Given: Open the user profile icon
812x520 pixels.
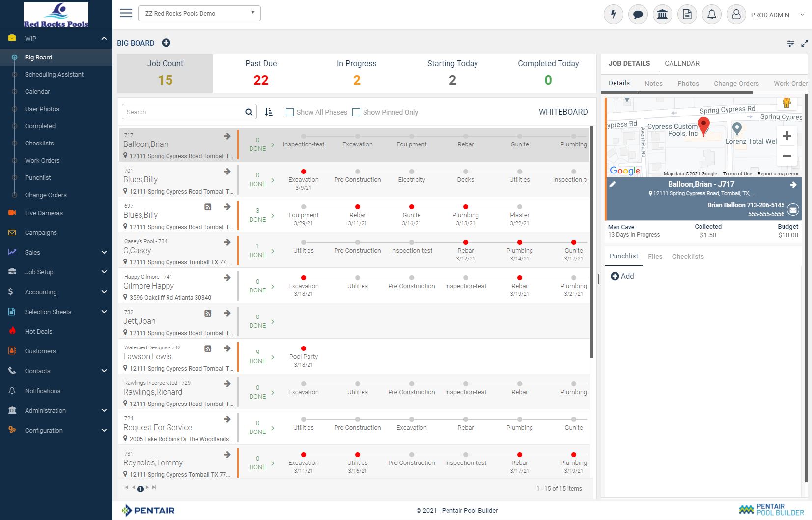Looking at the screenshot, I should tap(736, 14).
